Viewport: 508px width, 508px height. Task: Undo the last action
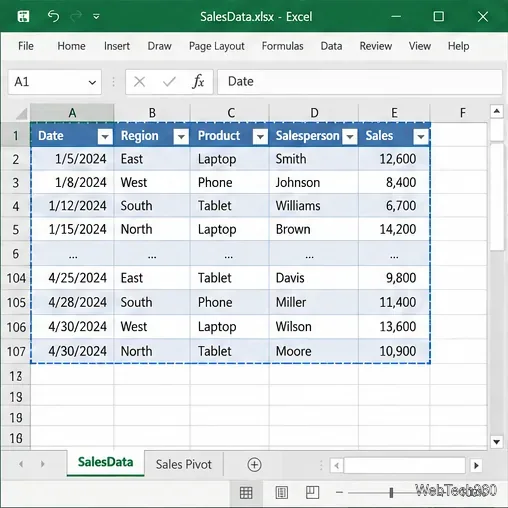53,16
